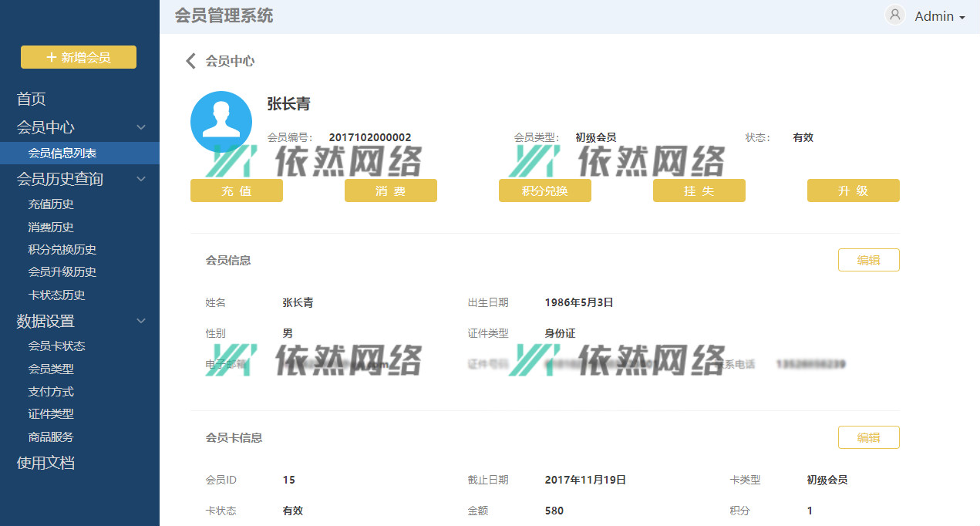Screen dimensions: 980x526
Task: Click the back arrow beside 会员中心
Action: [x=190, y=61]
